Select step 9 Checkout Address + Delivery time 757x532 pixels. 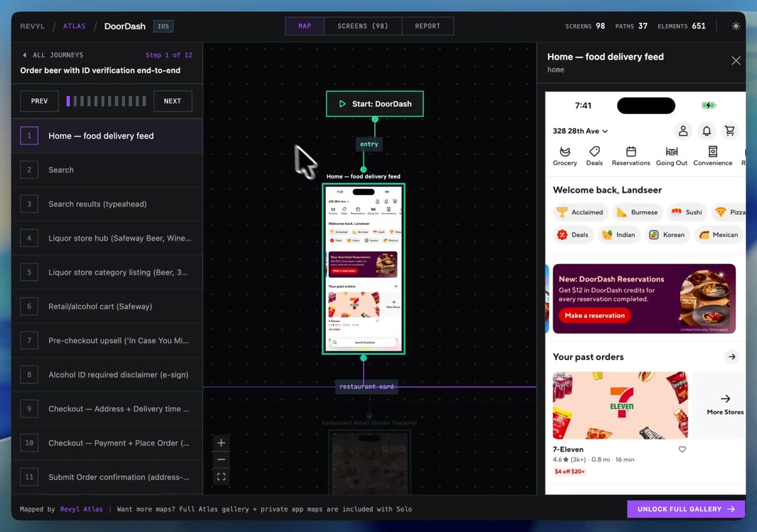tap(107, 408)
